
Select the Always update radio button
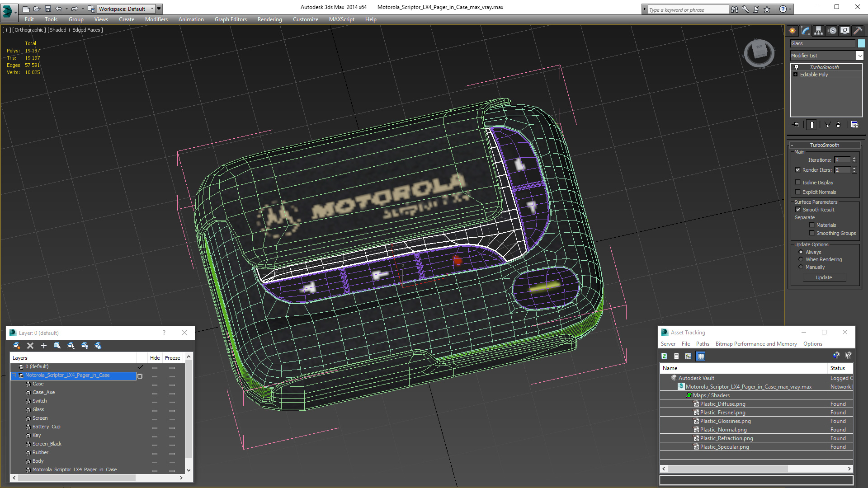[x=801, y=252]
